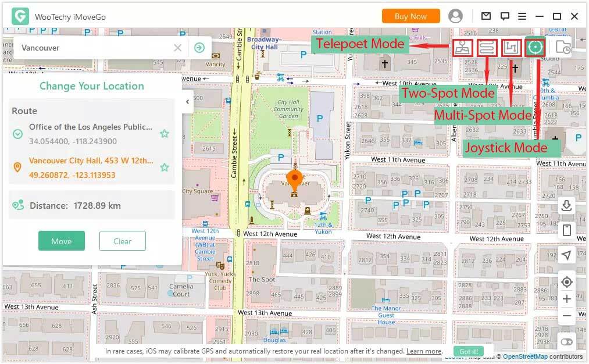Image resolution: width=589 pixels, height=364 pixels.
Task: Open the hamburger menu
Action: point(522,16)
